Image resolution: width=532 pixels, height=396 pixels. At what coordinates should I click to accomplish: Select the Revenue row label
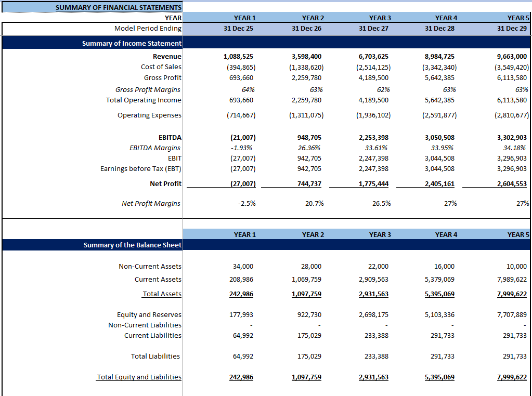point(167,56)
